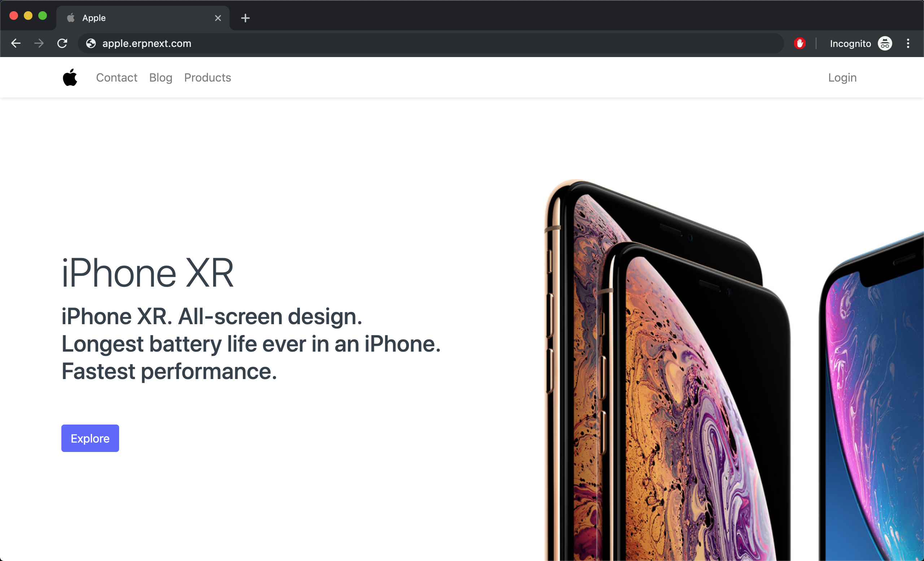Viewport: 924px width, 561px height.
Task: Click the forward navigation arrow icon
Action: pyautogui.click(x=38, y=43)
